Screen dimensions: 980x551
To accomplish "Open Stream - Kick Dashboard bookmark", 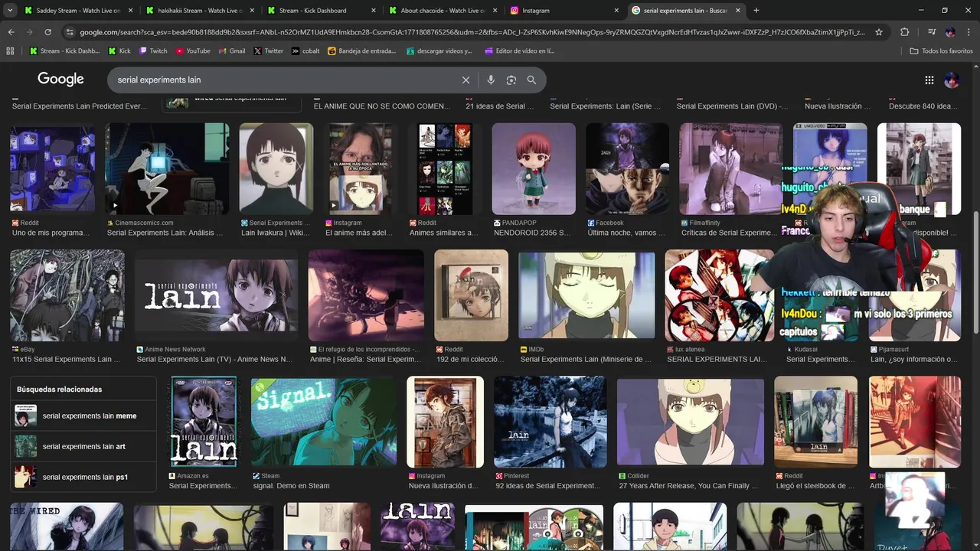I will pos(64,51).
